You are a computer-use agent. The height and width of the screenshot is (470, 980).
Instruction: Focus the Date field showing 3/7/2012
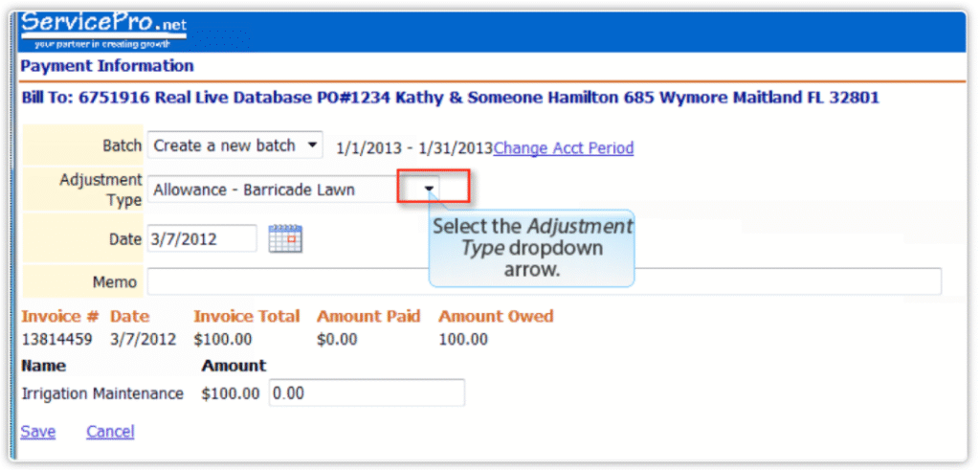(201, 239)
